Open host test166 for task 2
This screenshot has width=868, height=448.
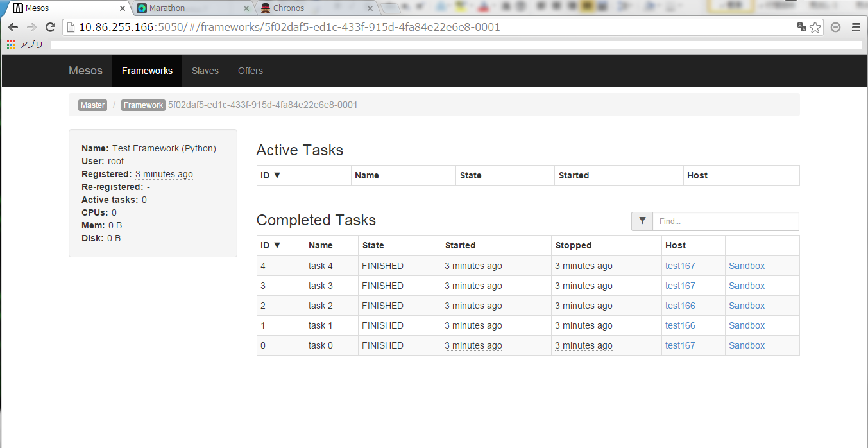coord(680,306)
